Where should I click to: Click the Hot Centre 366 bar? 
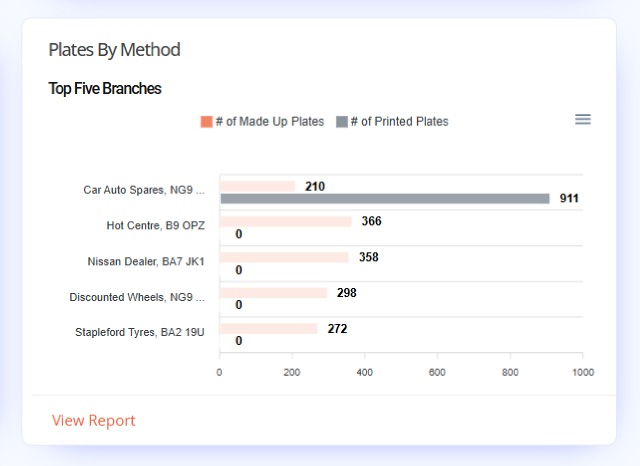click(x=286, y=222)
